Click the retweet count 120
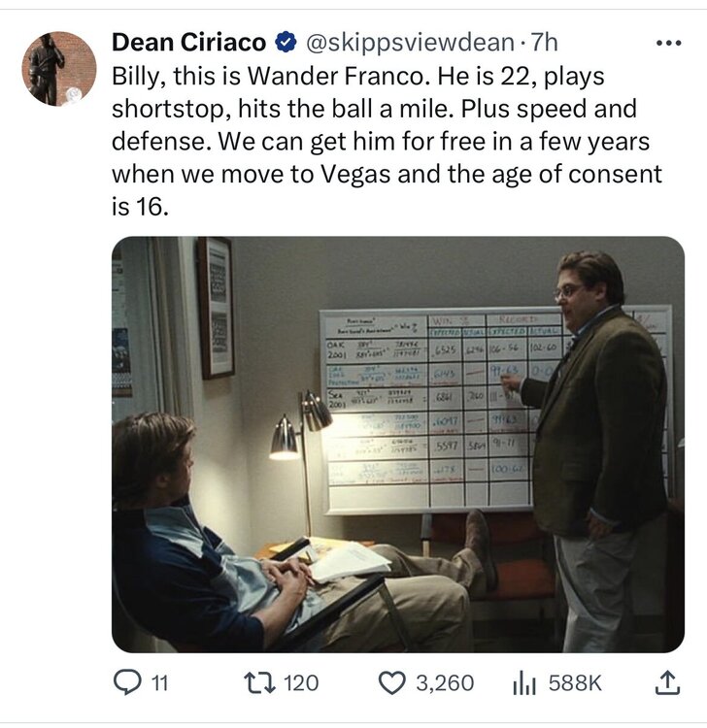Screen dimensions: 707x728 point(300,683)
